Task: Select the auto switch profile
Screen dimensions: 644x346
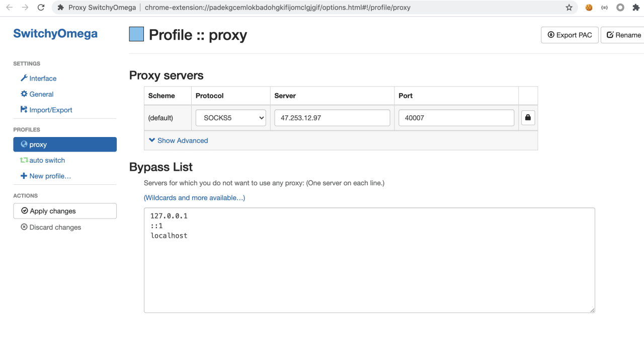Action: tap(42, 160)
